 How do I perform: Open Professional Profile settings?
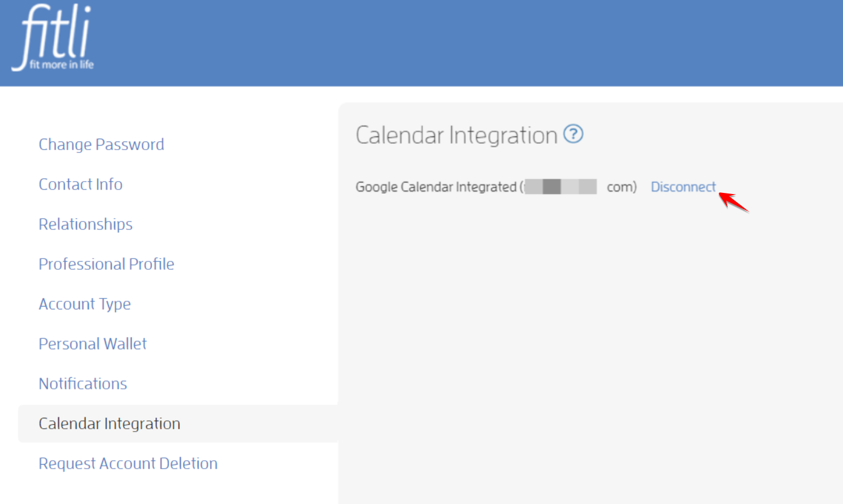pos(106,264)
